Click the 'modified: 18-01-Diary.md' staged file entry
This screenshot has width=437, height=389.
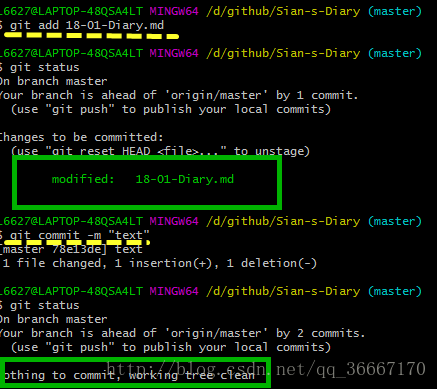point(143,179)
